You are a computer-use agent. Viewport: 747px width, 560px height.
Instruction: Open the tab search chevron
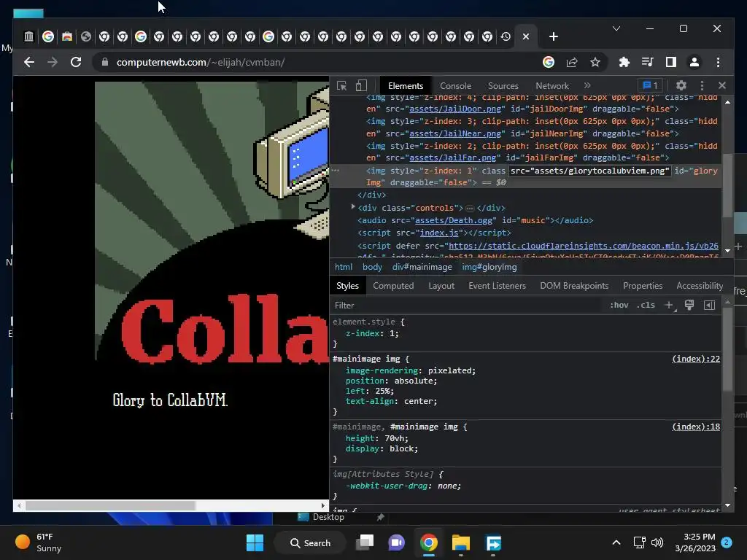616,28
